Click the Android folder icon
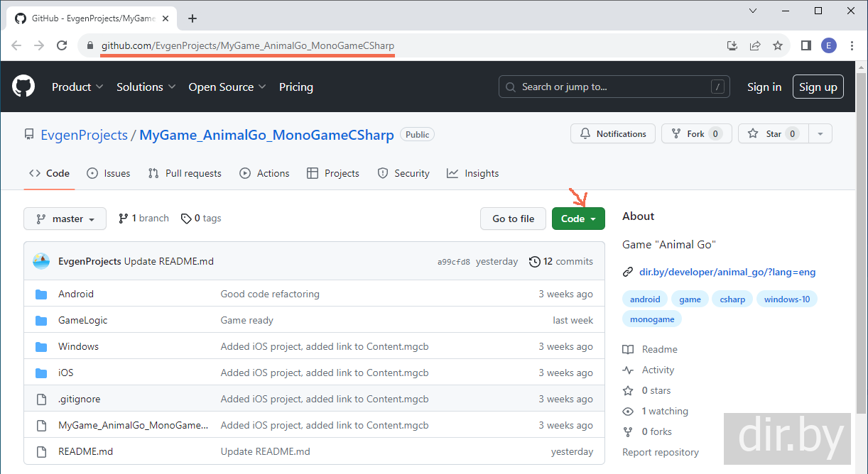The height and width of the screenshot is (474, 868). coord(41,294)
